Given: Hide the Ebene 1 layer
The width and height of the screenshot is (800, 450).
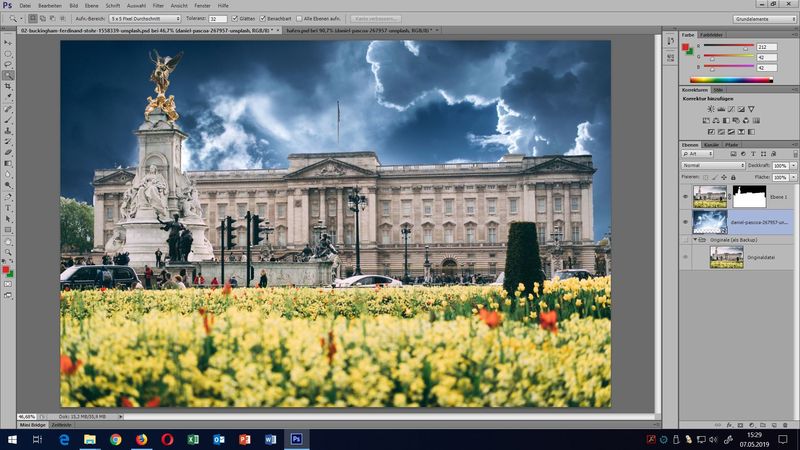Looking at the screenshot, I should pos(685,197).
